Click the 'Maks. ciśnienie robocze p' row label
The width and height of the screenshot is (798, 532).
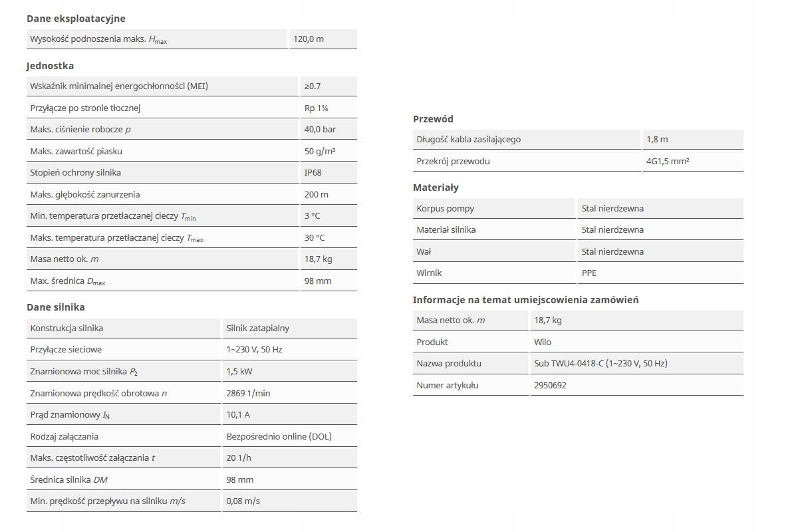[x=80, y=130]
